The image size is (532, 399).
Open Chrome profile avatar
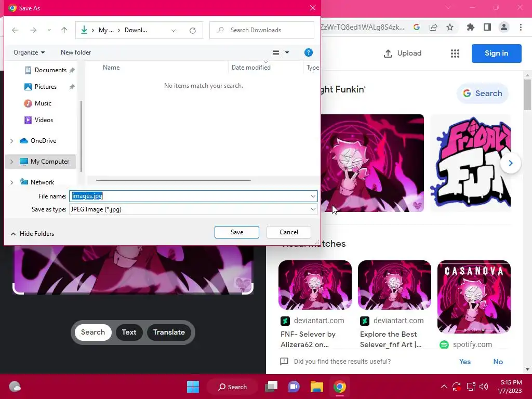(504, 27)
